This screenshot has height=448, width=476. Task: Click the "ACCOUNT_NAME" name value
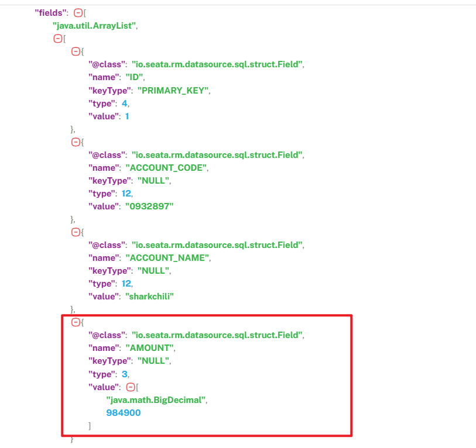[168, 258]
